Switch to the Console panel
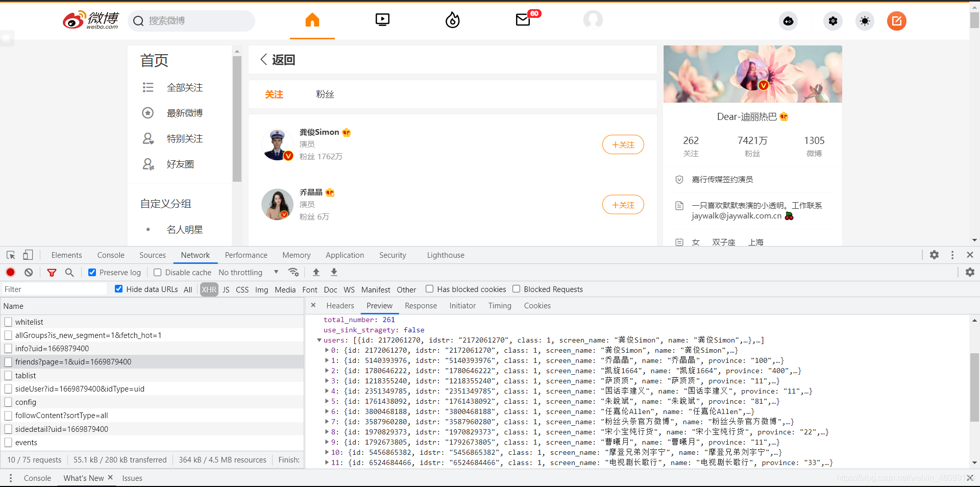The height and width of the screenshot is (487, 980). click(x=111, y=255)
